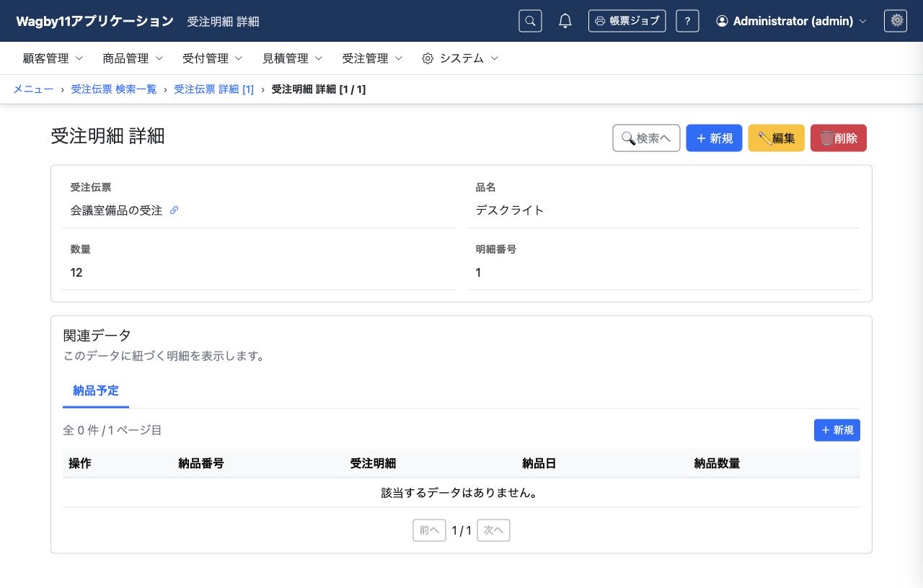Go to 受注伝票 詳細 [1] breadcrumb

click(214, 89)
